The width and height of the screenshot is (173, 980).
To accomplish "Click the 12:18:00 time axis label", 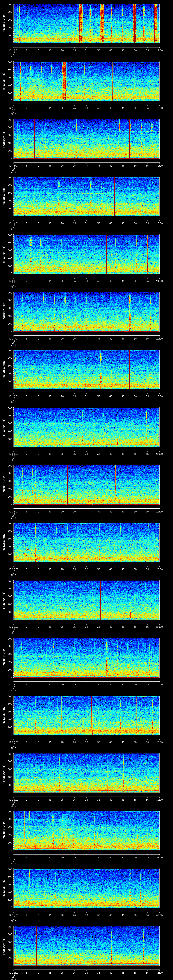I will 14,166.
